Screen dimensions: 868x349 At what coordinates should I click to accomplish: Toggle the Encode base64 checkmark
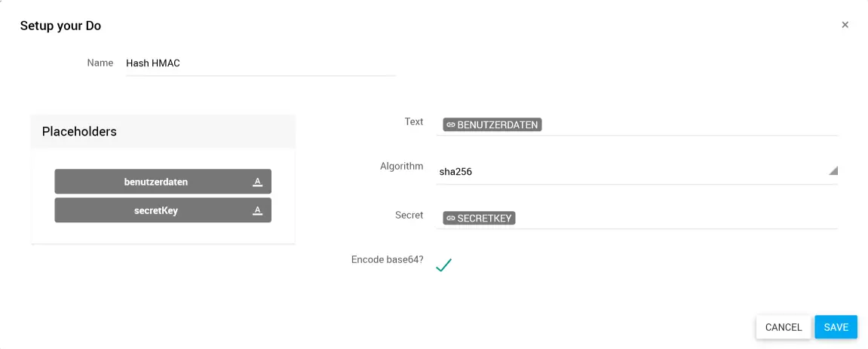443,265
